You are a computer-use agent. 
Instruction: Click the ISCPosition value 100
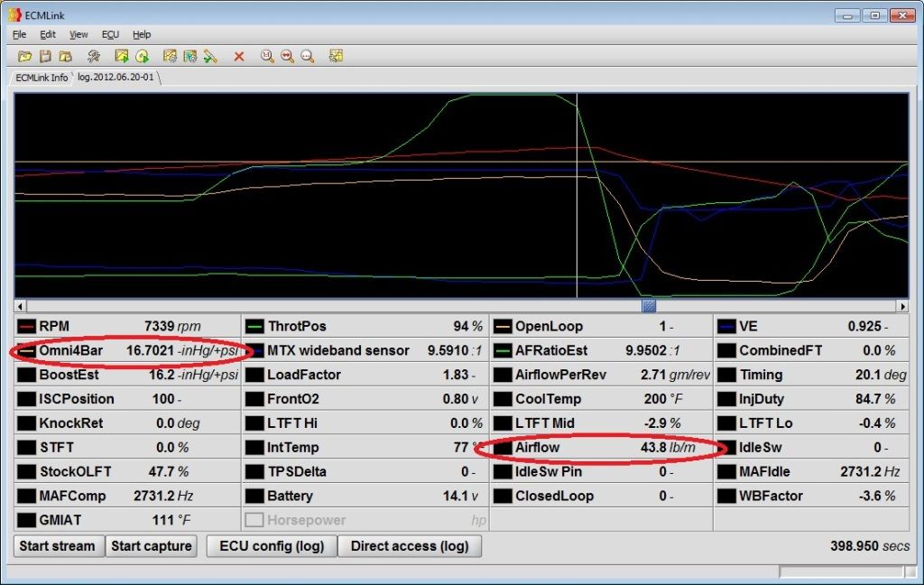tap(166, 399)
